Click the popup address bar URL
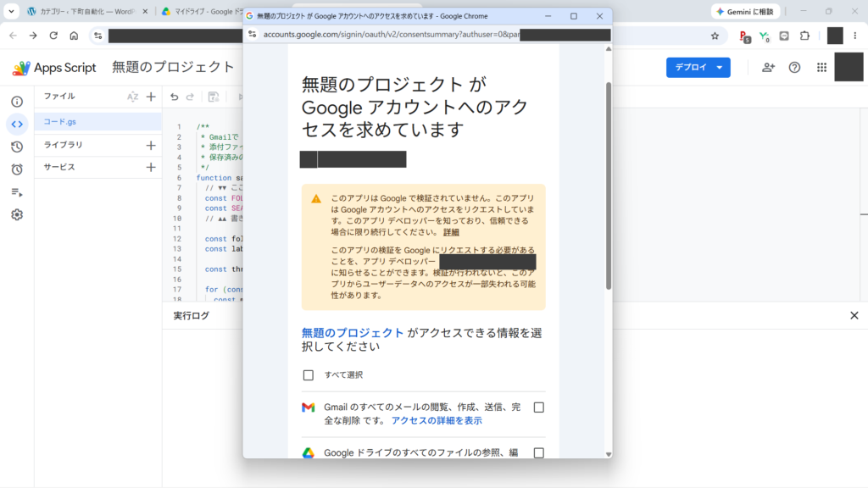The width and height of the screenshot is (868, 488). (392, 34)
